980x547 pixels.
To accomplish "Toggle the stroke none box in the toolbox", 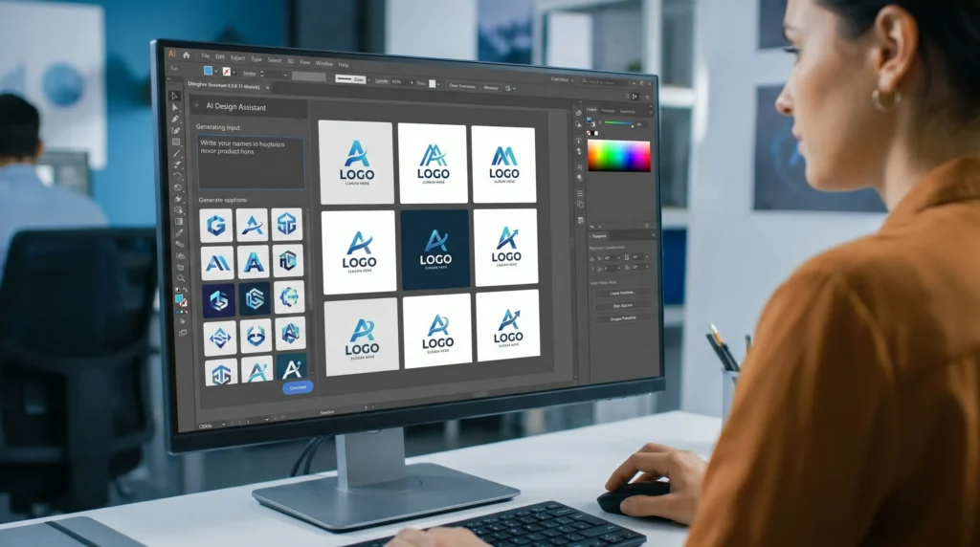I will pyautogui.click(x=183, y=303).
